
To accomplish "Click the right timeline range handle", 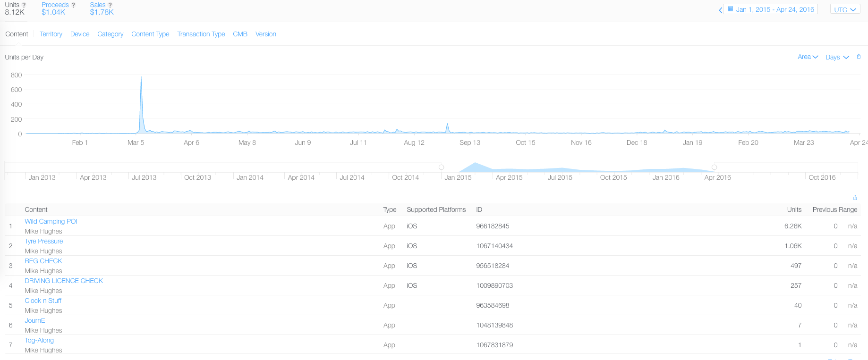I will (x=714, y=167).
